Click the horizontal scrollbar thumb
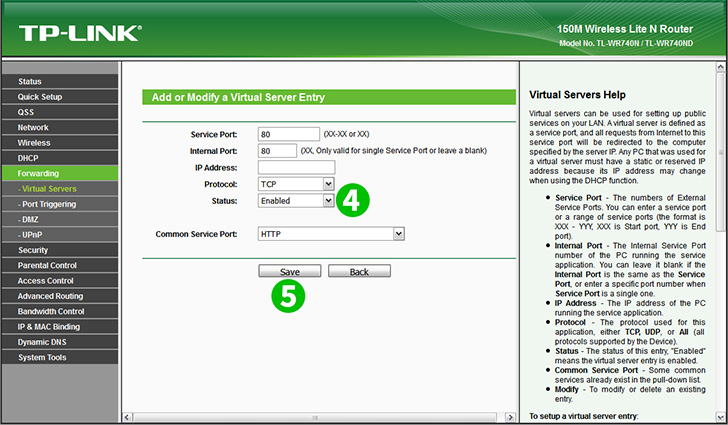Screen dimensions: 728x425 pos(315,417)
